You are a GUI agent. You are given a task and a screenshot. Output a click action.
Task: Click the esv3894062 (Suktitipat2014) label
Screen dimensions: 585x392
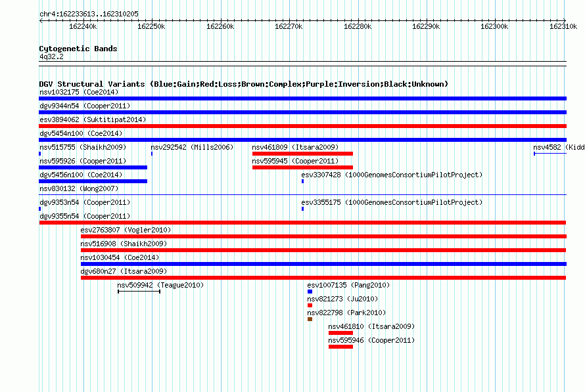point(93,120)
